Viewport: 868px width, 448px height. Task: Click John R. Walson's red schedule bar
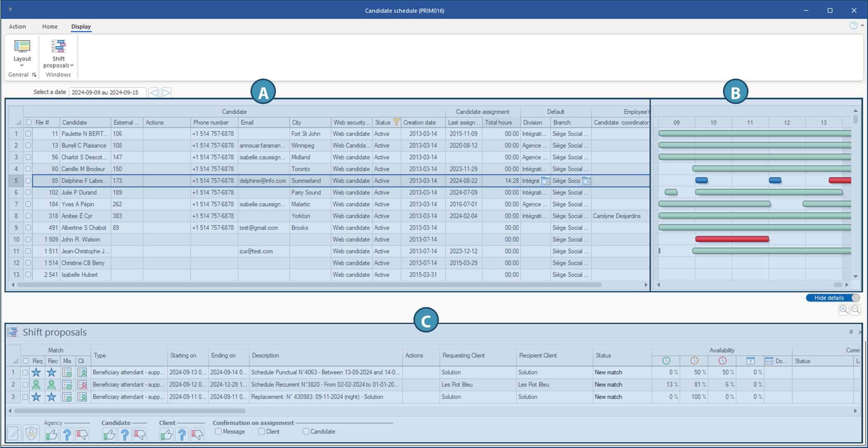pos(732,239)
